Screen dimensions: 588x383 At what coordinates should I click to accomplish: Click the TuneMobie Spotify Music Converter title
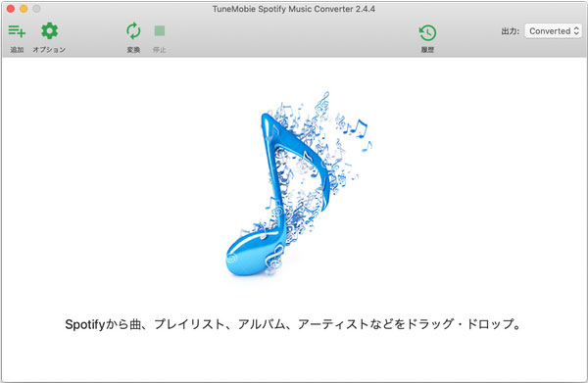[294, 9]
